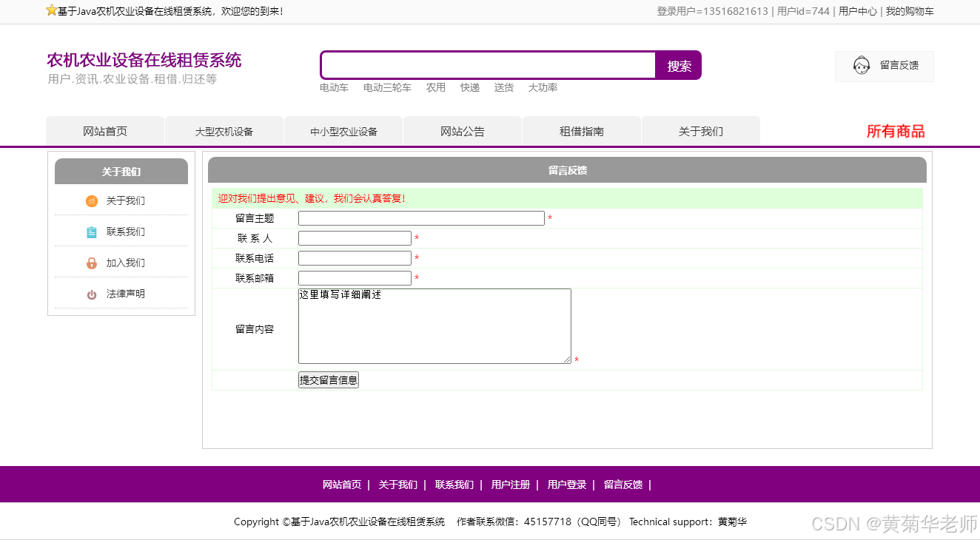Click the customer service headset icon
This screenshot has width=980, height=540.
(x=861, y=66)
